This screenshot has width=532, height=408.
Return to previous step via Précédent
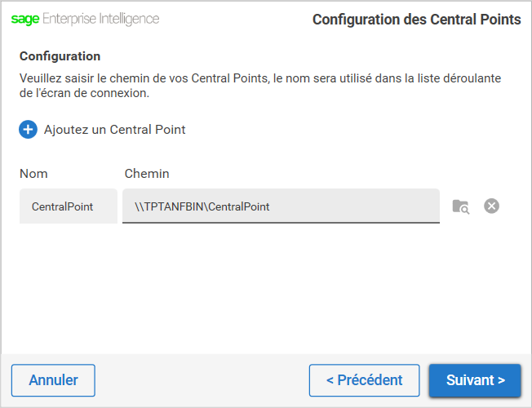pos(365,380)
